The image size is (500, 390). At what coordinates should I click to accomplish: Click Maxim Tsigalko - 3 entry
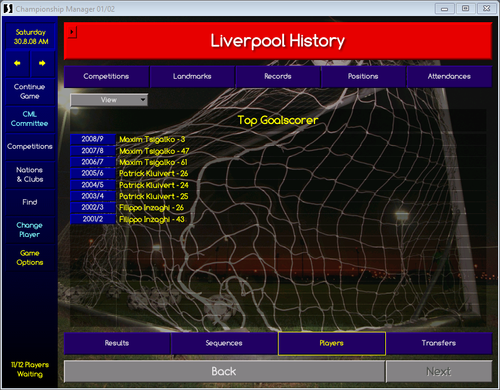tap(152, 140)
